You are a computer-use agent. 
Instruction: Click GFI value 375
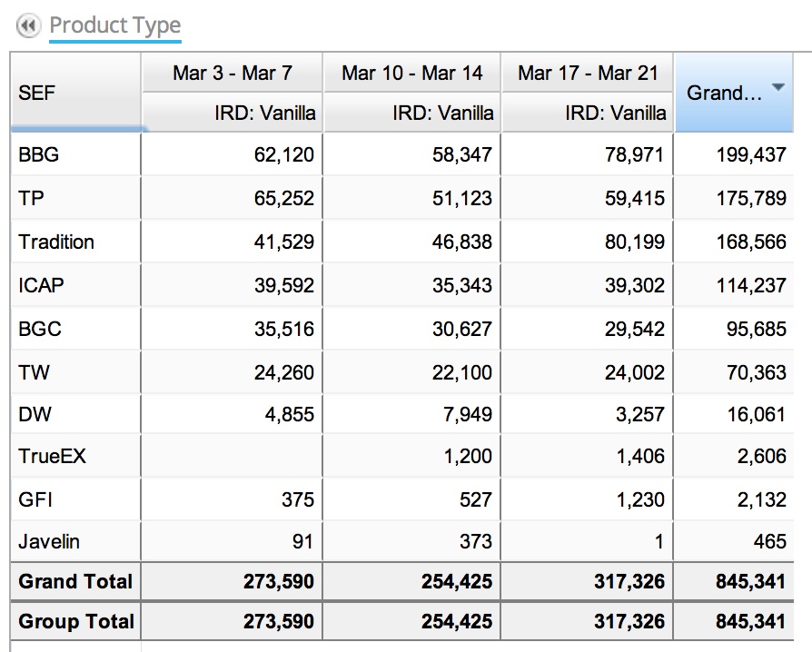coord(298,499)
